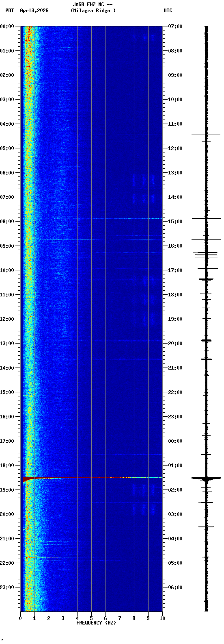Click UTC axis time label '10:00'
224x644 pixels.
[175, 100]
